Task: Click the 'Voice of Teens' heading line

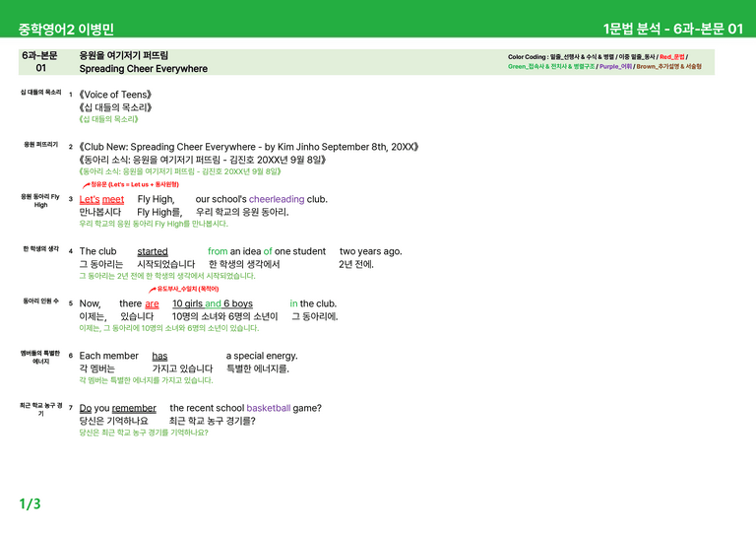Action: [x=115, y=95]
